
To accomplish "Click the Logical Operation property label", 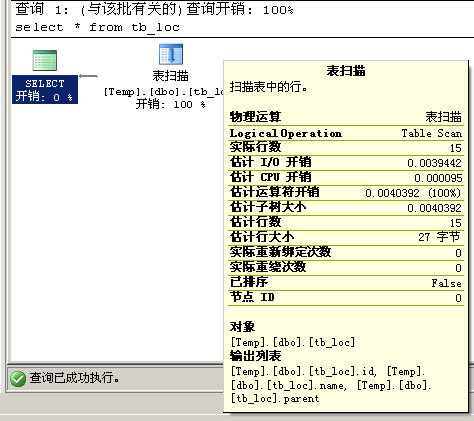I will click(x=286, y=133).
